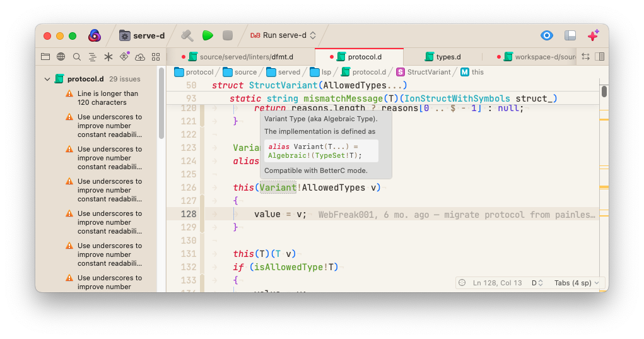Screen dimensions: 644x339
Task: Click the sticky 'static string mismatchMessage' line
Action: coord(394,98)
